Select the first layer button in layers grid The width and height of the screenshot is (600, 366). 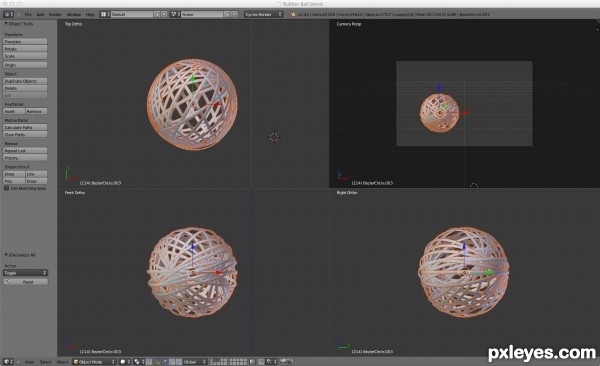(x=212, y=360)
